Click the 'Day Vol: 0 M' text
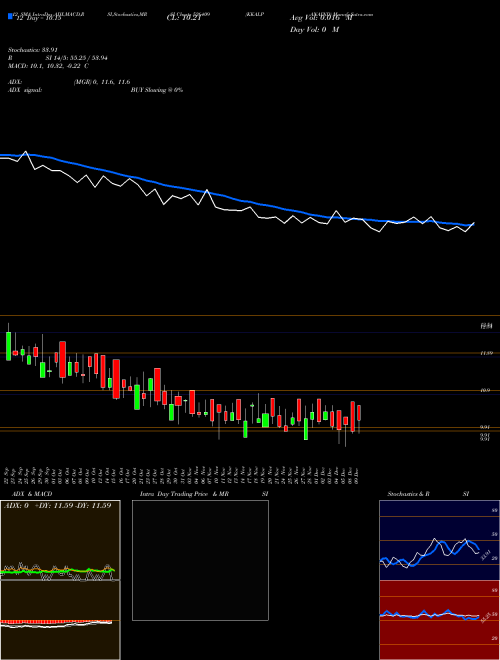Image resolution: width=500 pixels, height=660 pixels. pos(314,30)
